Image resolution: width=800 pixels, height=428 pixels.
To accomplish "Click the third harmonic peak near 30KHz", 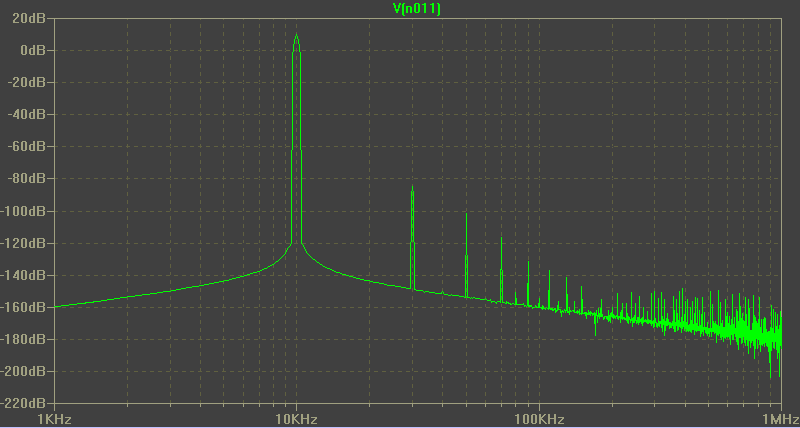I will 412,187.
